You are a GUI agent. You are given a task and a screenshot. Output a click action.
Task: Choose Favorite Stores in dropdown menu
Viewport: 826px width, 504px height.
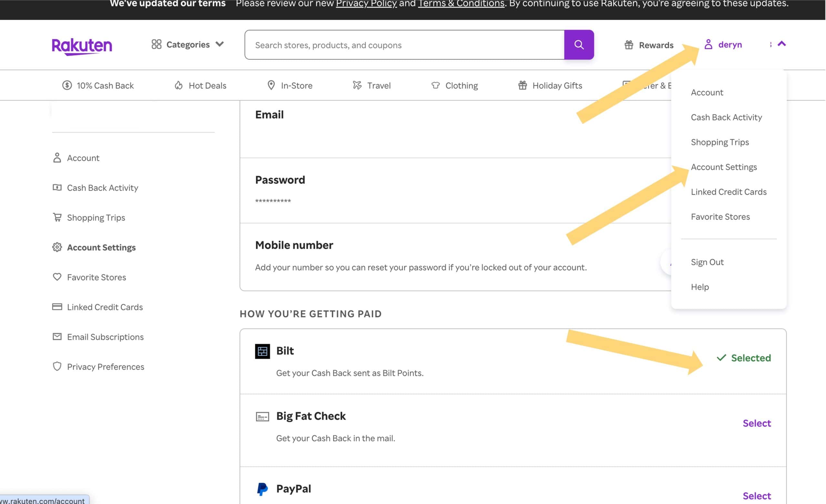click(x=720, y=217)
